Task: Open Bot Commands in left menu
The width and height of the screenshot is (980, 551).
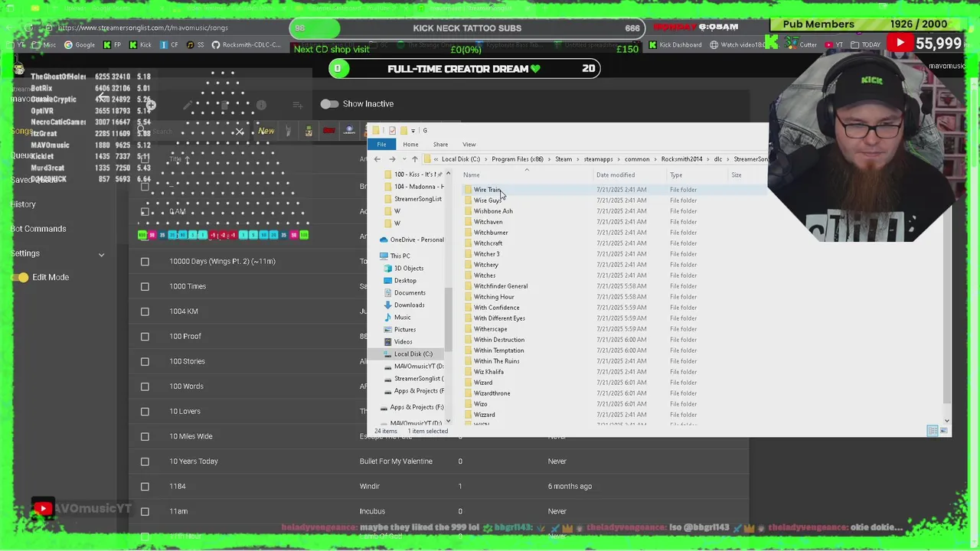Action: 38,229
